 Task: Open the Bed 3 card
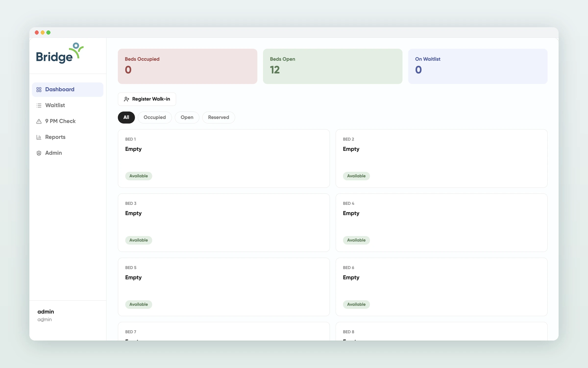(224, 223)
